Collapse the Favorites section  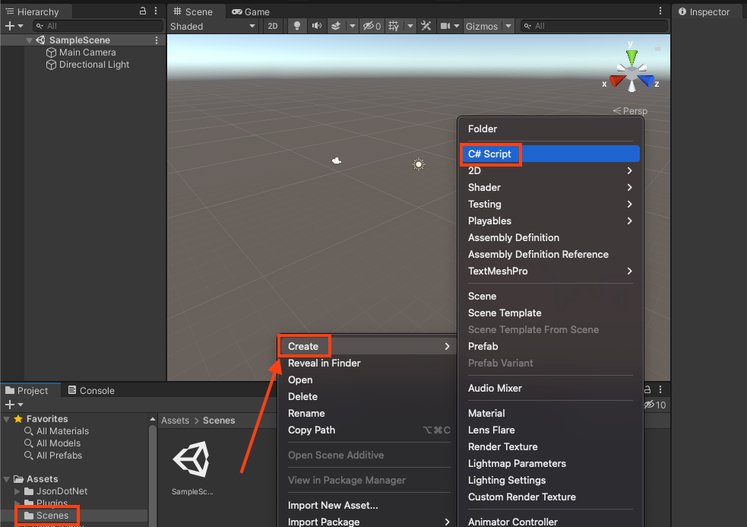[x=7, y=419]
